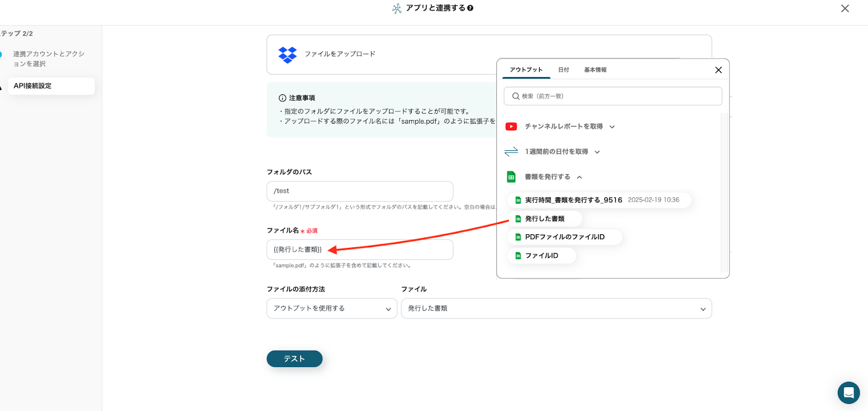Open the ファイルの添付方法 dropdown

click(331, 309)
